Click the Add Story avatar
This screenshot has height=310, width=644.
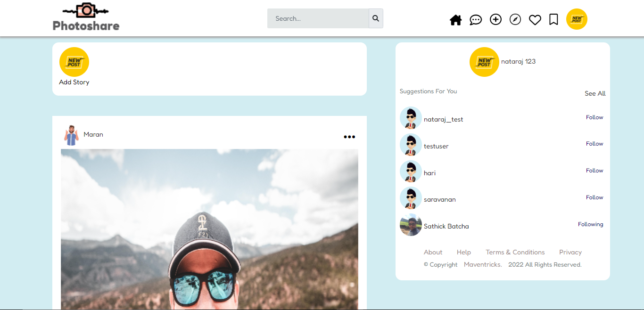tap(74, 62)
